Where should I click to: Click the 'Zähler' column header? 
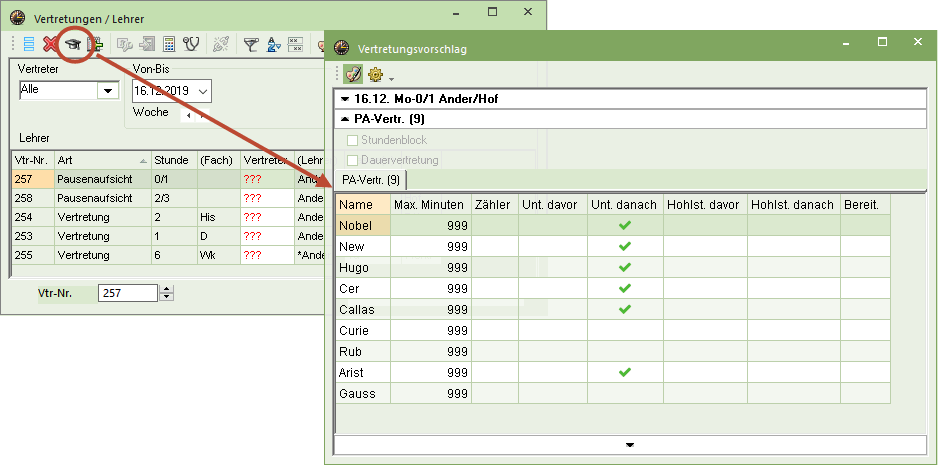click(495, 205)
